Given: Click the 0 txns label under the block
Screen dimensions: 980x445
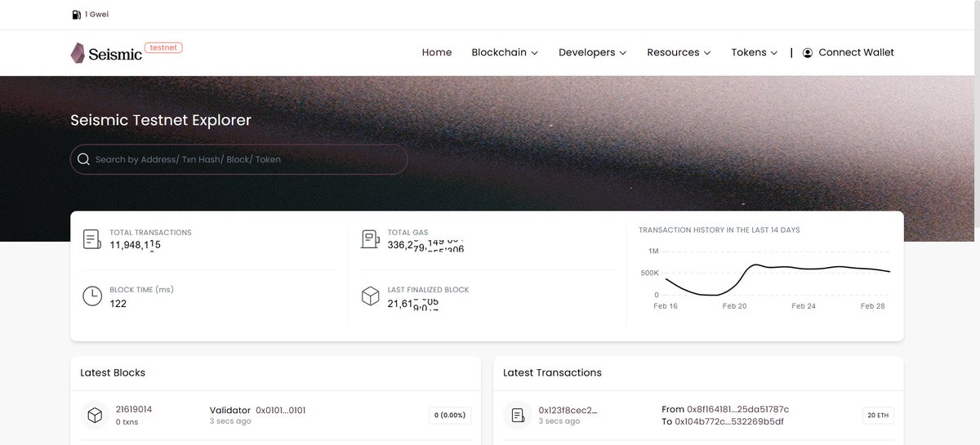Looking at the screenshot, I should pyautogui.click(x=128, y=422).
